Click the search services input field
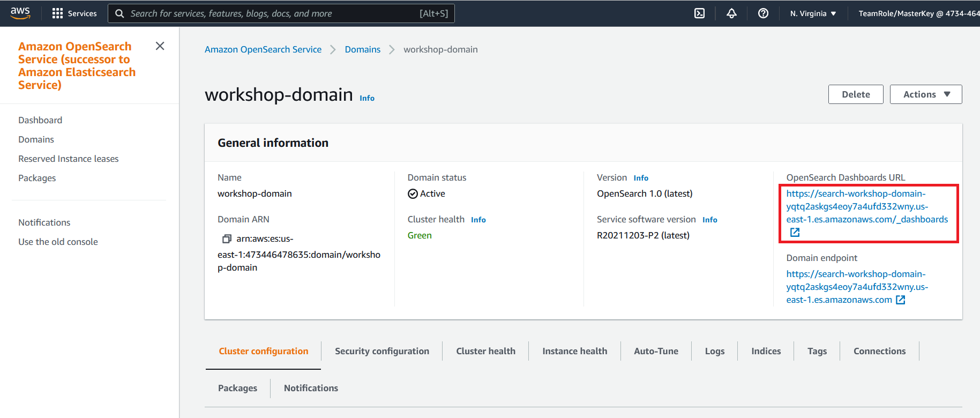The width and height of the screenshot is (980, 418). pyautogui.click(x=281, y=13)
